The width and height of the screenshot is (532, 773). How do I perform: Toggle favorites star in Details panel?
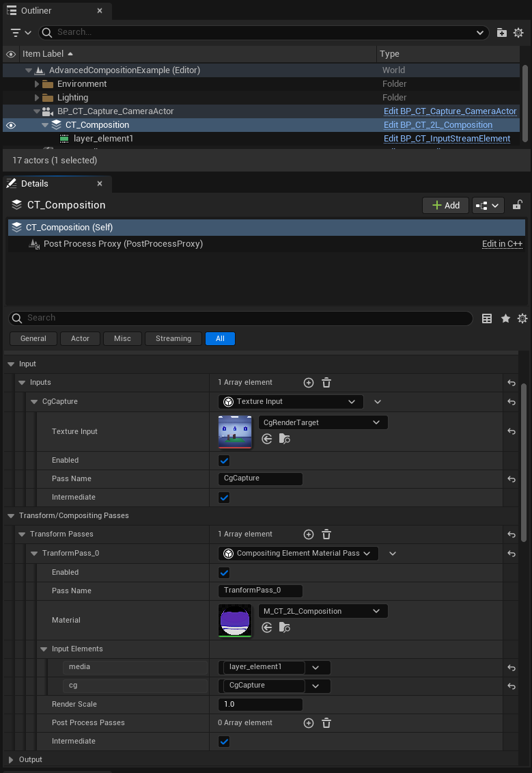505,318
